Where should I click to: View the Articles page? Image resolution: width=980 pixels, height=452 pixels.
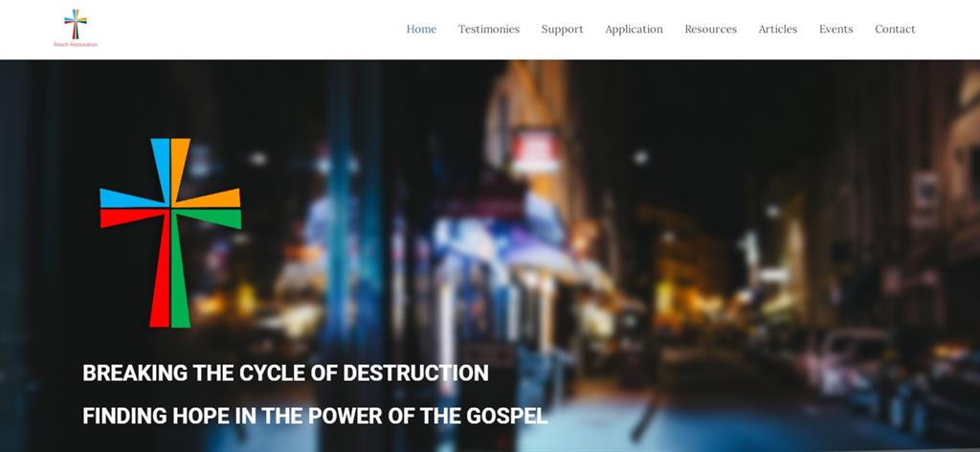777,29
